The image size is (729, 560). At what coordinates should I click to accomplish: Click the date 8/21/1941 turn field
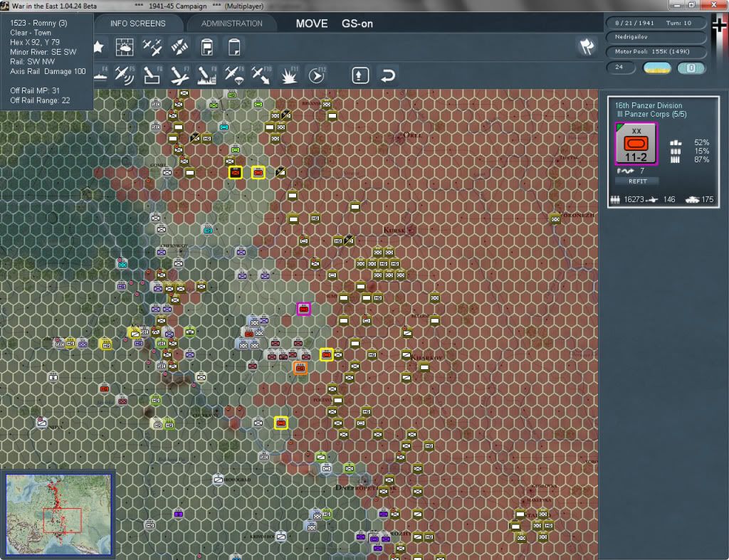[x=655, y=23]
